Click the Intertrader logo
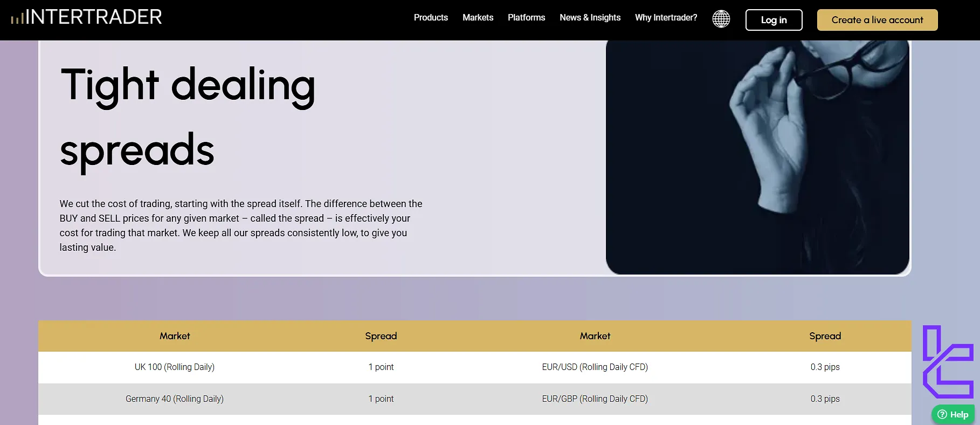Image resolution: width=980 pixels, height=425 pixels. point(86,17)
